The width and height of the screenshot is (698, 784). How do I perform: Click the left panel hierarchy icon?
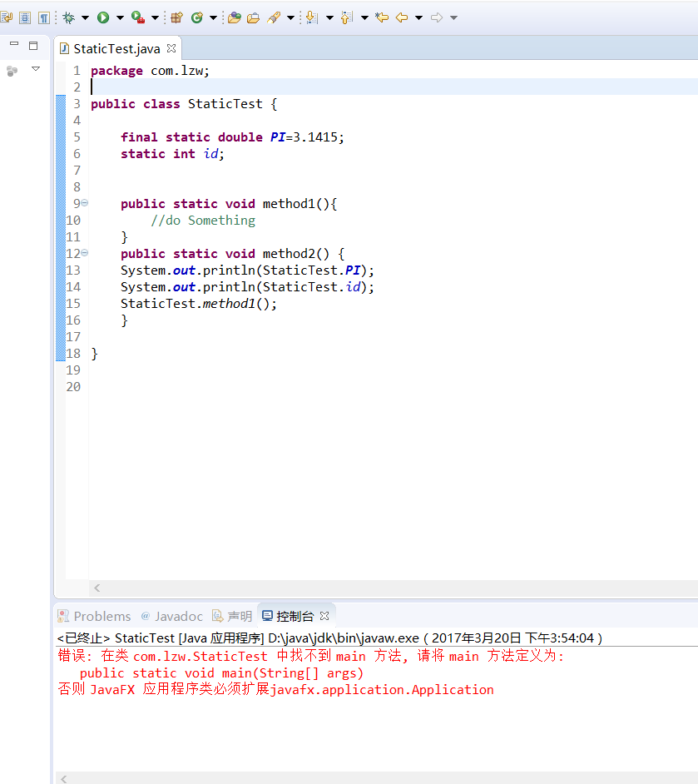coord(12,71)
